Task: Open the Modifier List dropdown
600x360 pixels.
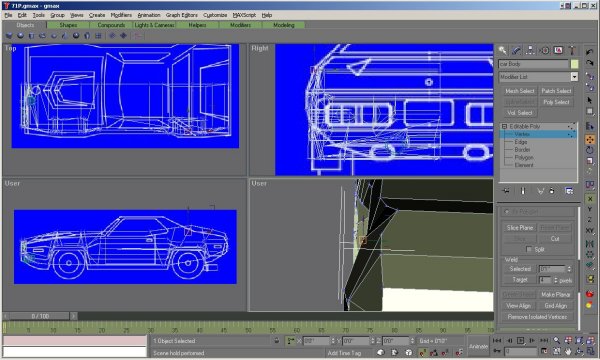Action: (538, 77)
